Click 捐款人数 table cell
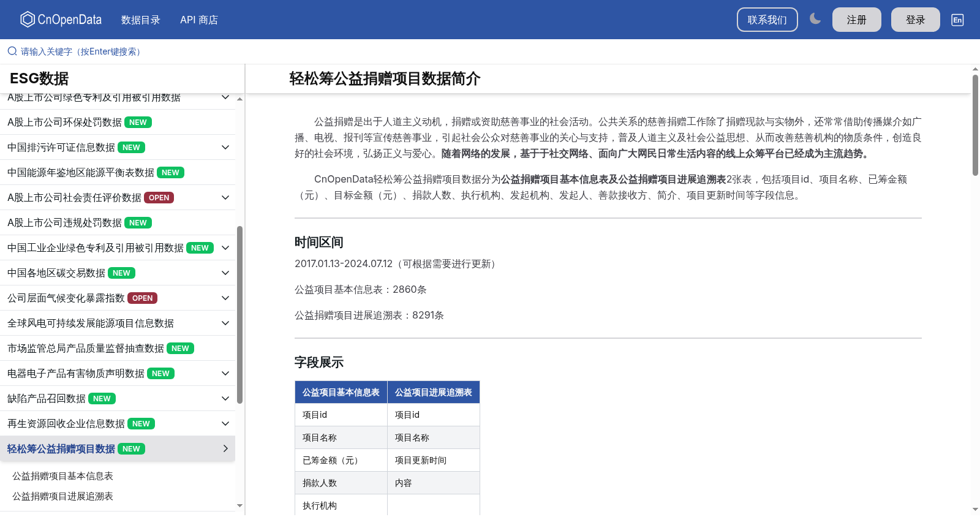The image size is (980, 525). click(341, 483)
